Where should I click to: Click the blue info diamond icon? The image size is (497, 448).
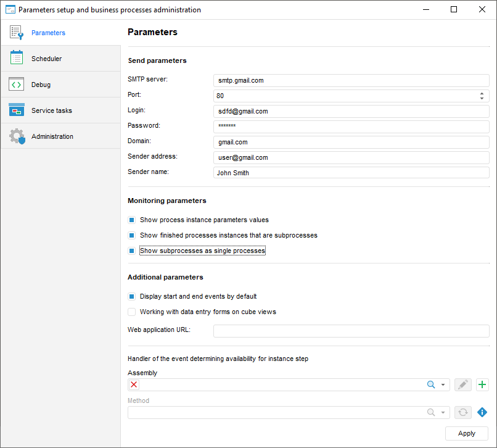pyautogui.click(x=482, y=412)
